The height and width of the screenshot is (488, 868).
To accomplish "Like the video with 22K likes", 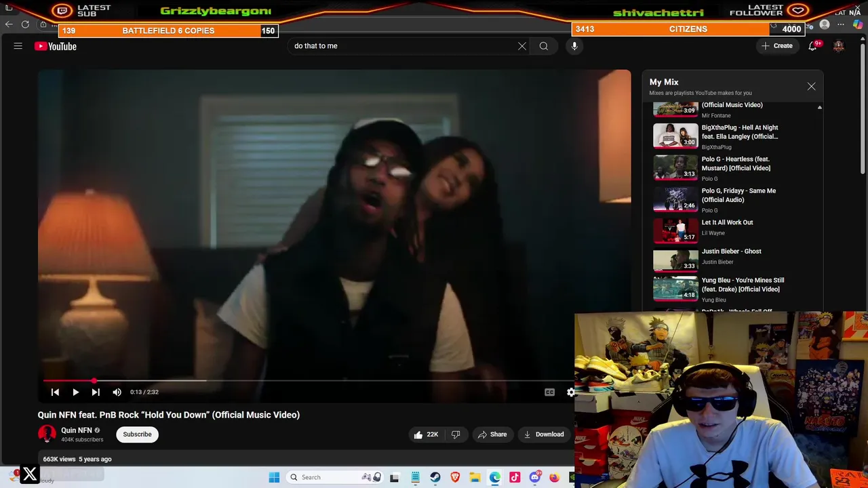I will pos(425,434).
